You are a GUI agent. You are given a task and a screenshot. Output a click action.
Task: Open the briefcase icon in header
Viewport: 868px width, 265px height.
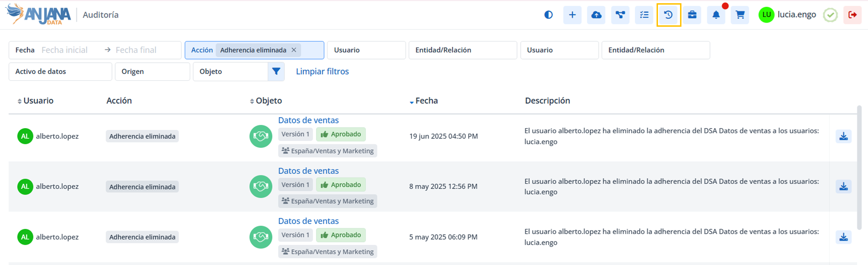(692, 15)
